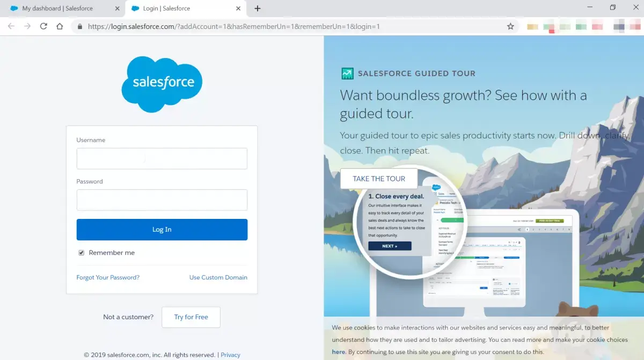Close the My dashboard Salesforce tab
The height and width of the screenshot is (360, 644).
[118, 9]
